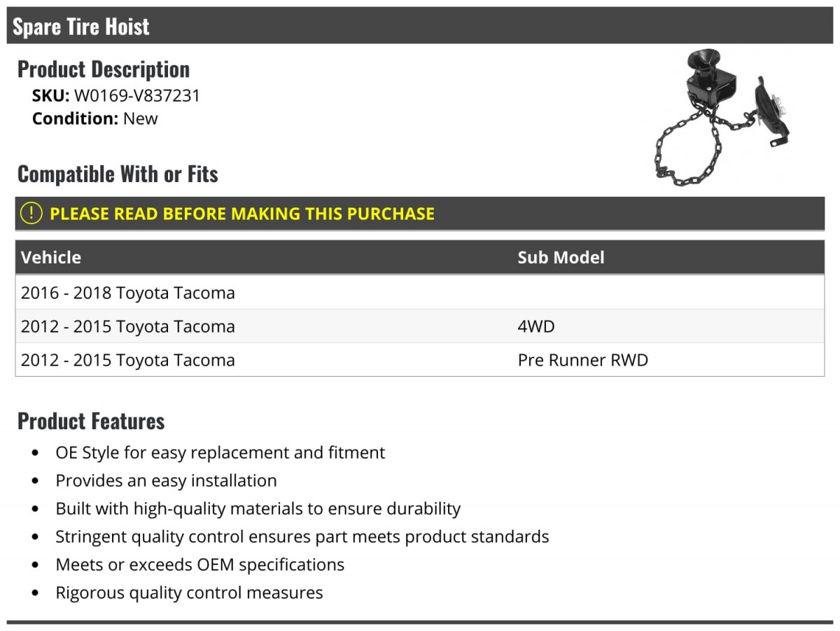Click the Compatible With or Fits heading
The height and width of the screenshot is (631, 840).
coord(118,174)
